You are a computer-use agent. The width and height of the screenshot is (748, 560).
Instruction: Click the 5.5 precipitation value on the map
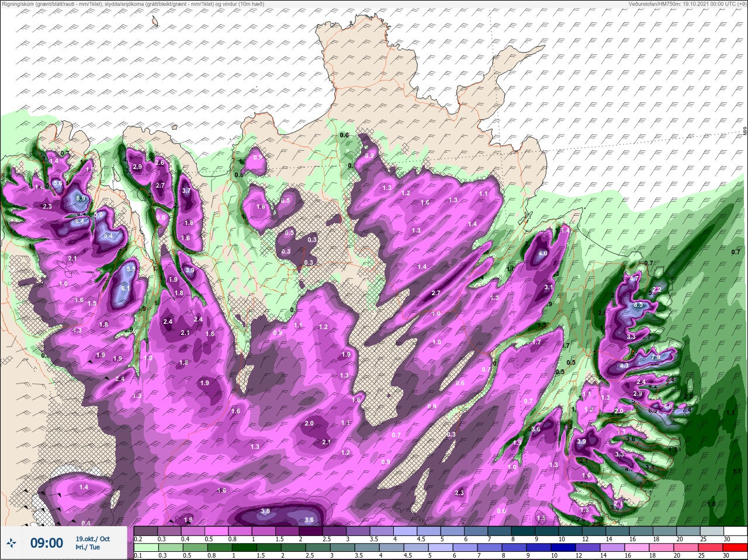131,269
